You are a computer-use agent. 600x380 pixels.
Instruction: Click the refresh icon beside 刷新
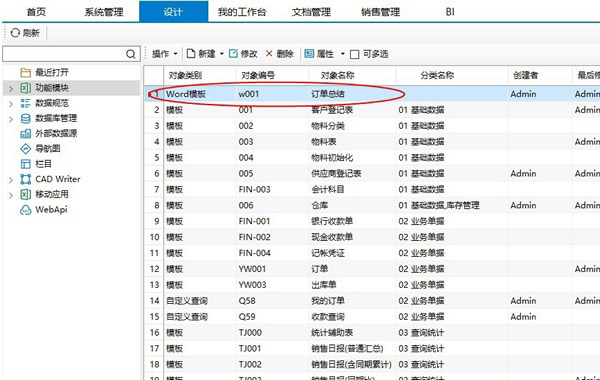coord(15,33)
